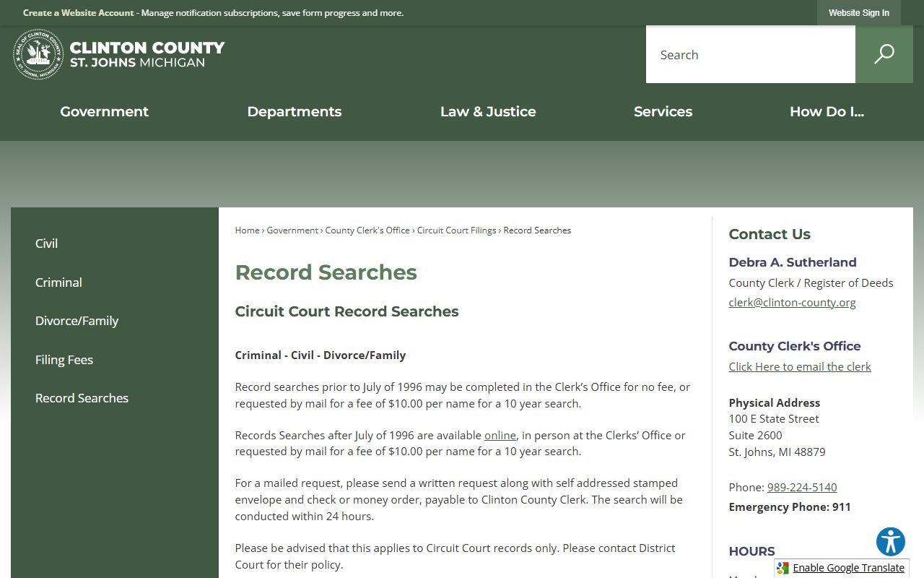
Task: Click 'Physical Address' label
Action: click(x=775, y=403)
